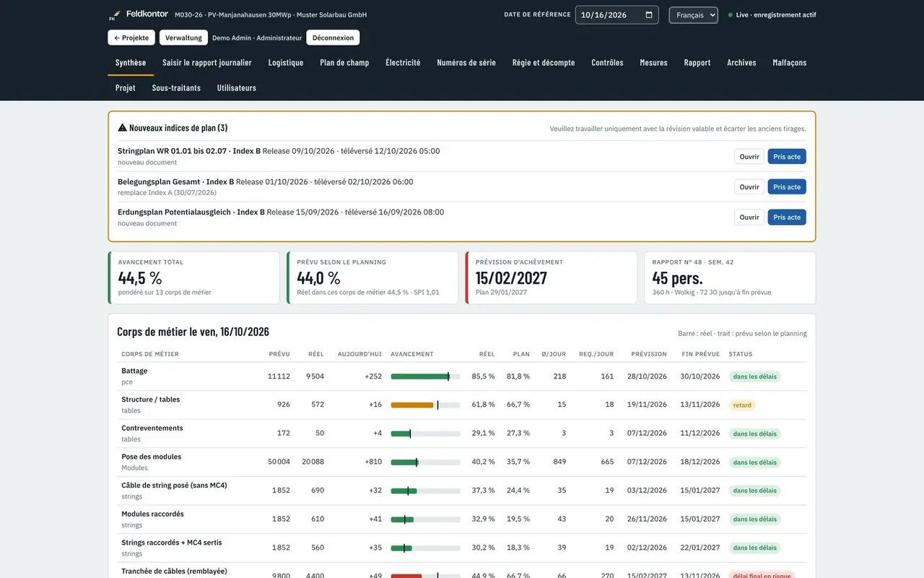Click the retard status badge for Structure / tables
The width and height of the screenshot is (924, 578).
742,405
